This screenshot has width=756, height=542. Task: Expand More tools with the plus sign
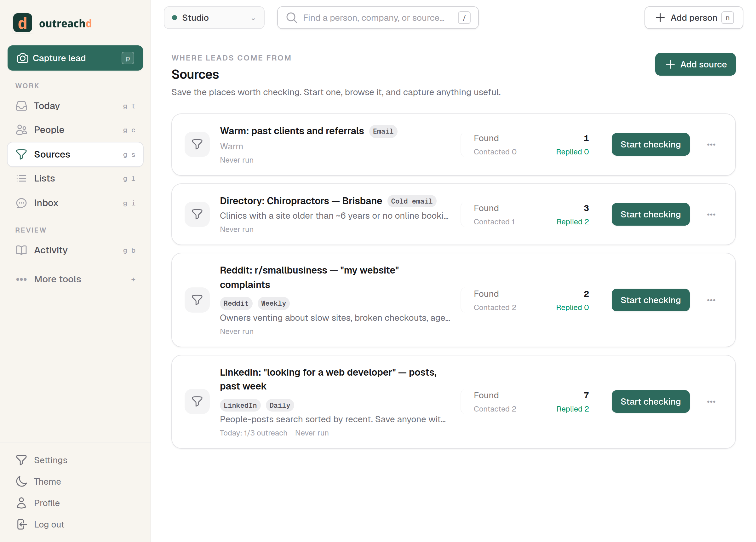[133, 279]
